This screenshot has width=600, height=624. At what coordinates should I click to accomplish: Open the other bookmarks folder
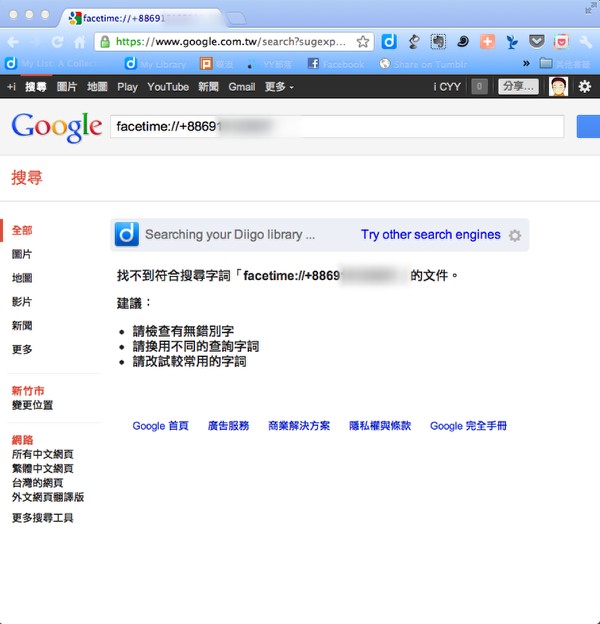pyautogui.click(x=565, y=64)
